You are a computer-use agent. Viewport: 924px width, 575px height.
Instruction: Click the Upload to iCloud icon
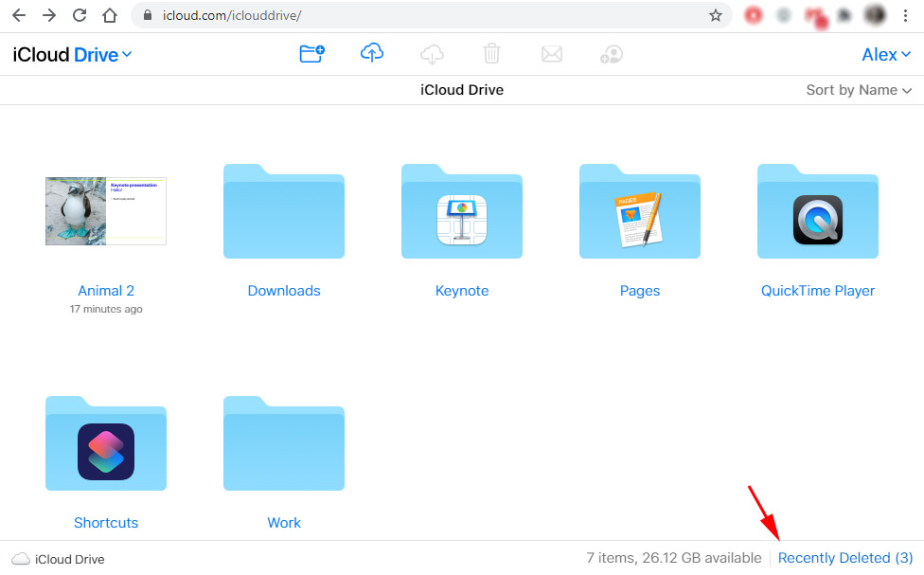[372, 53]
